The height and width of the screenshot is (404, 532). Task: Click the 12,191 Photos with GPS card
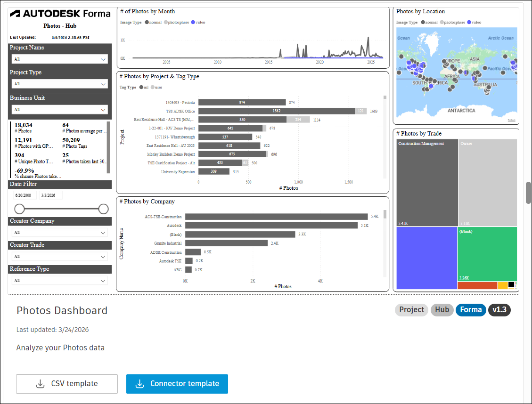click(34, 143)
